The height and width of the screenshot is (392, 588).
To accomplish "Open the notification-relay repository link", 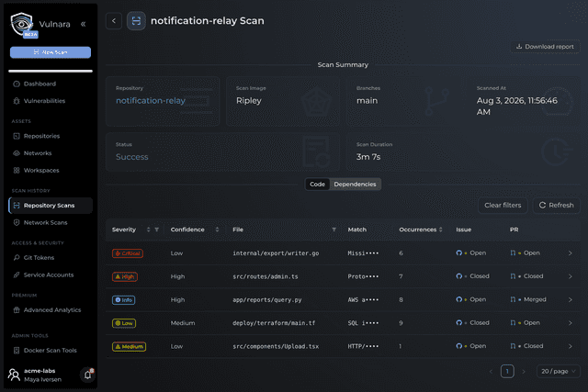I will click(x=151, y=100).
